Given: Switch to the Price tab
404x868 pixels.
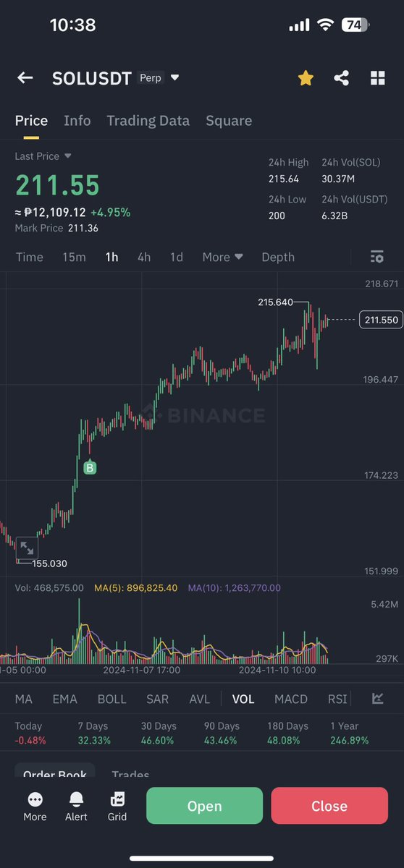Looking at the screenshot, I should 31,121.
